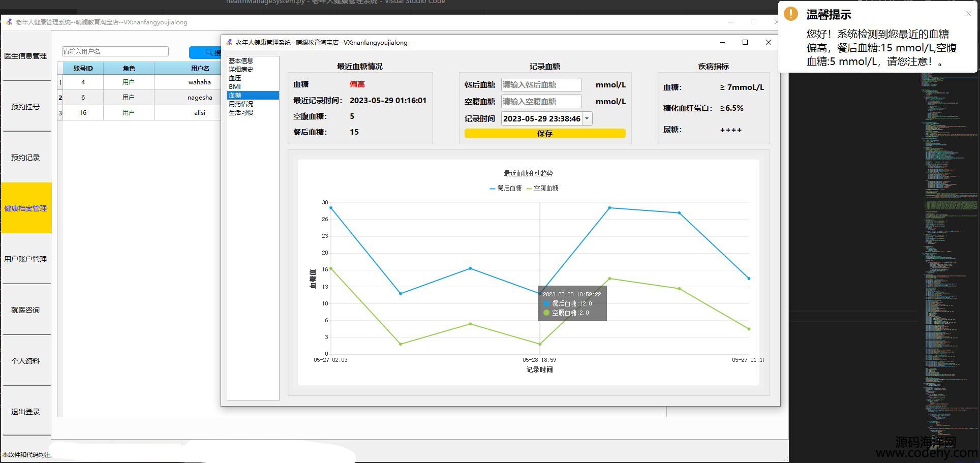Minimize the health record dialog window
The height and width of the screenshot is (463, 980).
(x=722, y=43)
